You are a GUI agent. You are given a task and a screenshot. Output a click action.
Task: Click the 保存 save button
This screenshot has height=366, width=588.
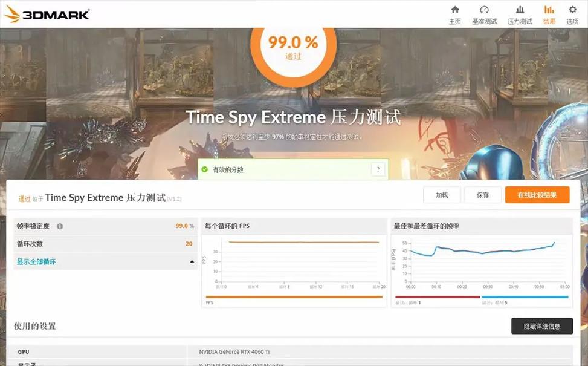(483, 195)
